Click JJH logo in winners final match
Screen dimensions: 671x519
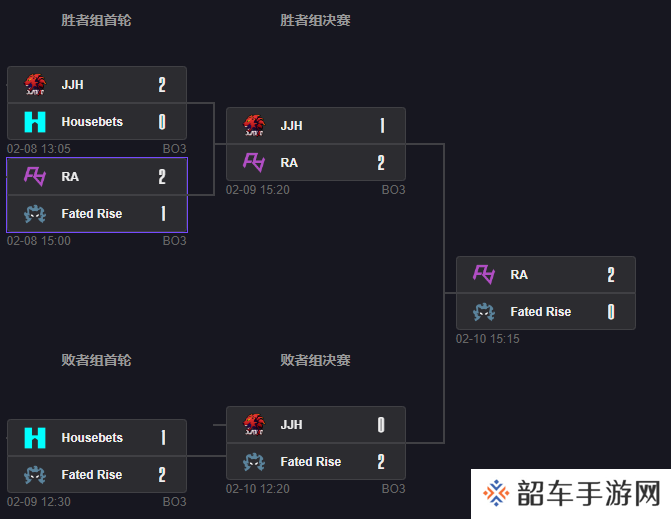click(254, 126)
